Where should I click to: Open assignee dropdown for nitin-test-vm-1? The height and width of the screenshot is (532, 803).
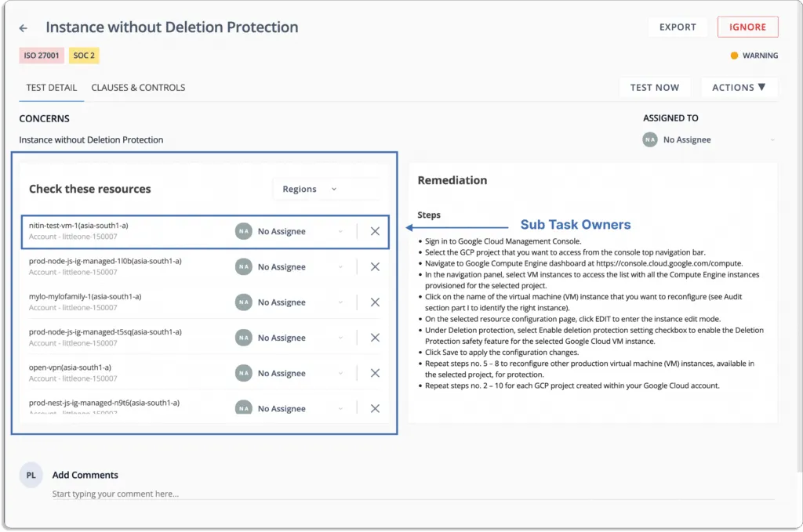(x=340, y=232)
